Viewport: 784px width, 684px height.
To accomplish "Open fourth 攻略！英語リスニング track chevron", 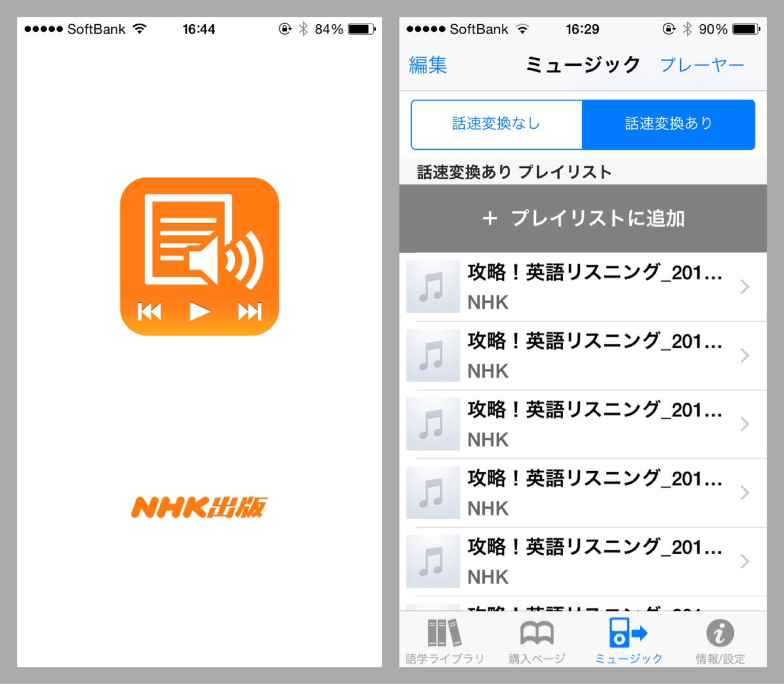I will 745,493.
